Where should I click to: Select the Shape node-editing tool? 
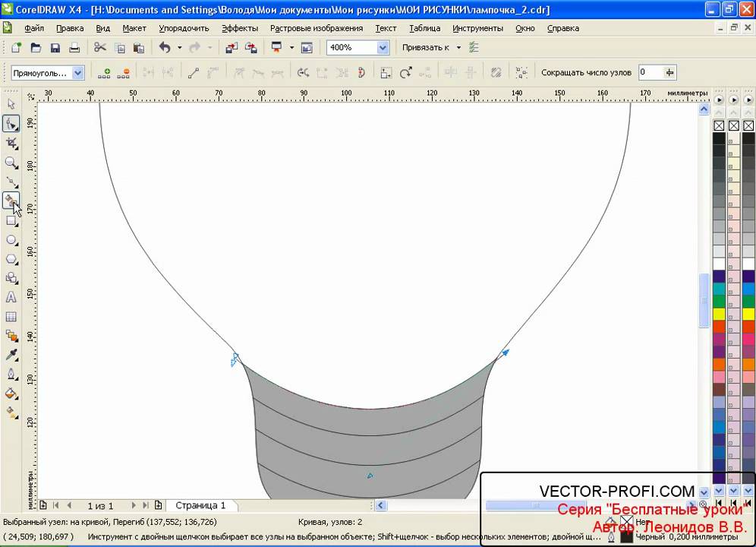11,123
